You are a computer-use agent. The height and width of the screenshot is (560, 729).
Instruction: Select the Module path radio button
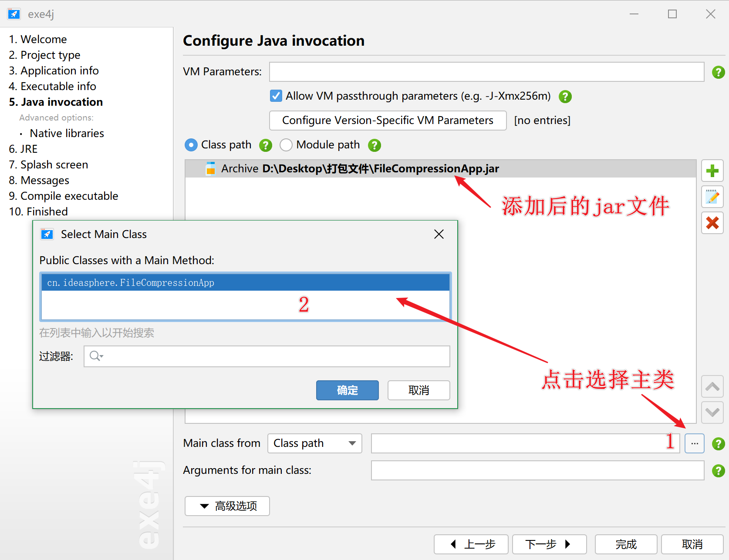click(286, 145)
